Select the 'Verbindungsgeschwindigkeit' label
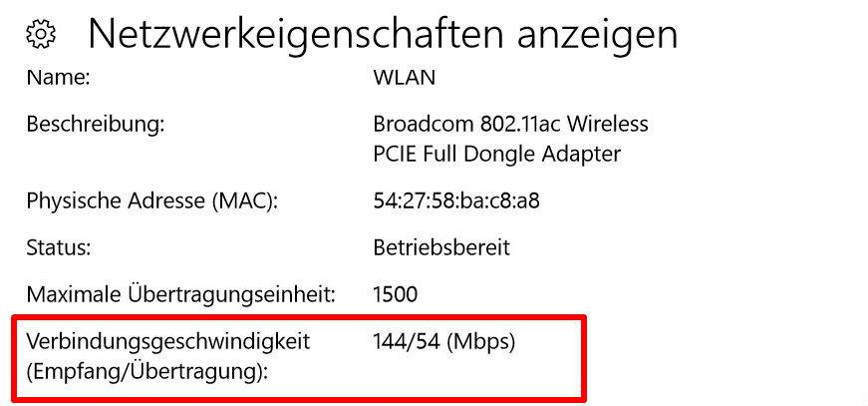The image size is (868, 406). click(x=168, y=342)
